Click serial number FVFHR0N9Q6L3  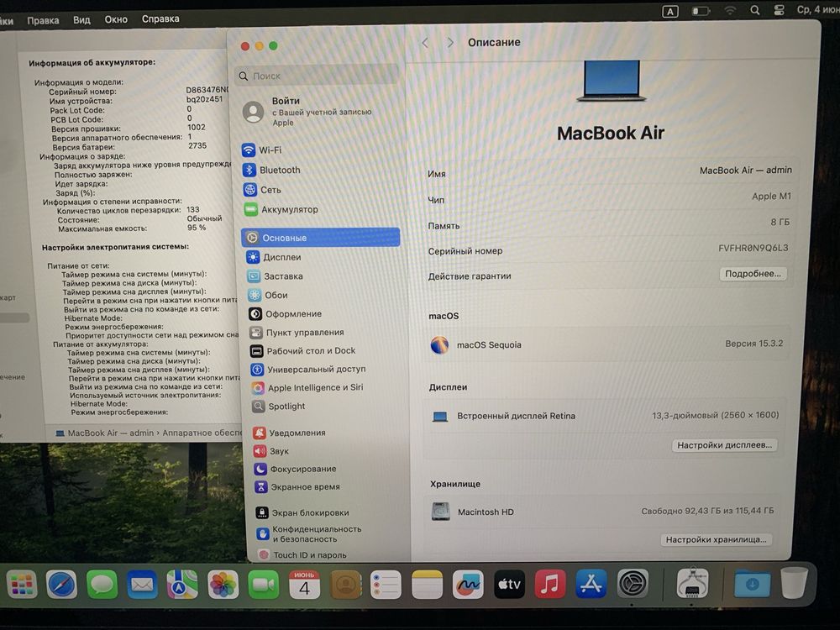(753, 248)
